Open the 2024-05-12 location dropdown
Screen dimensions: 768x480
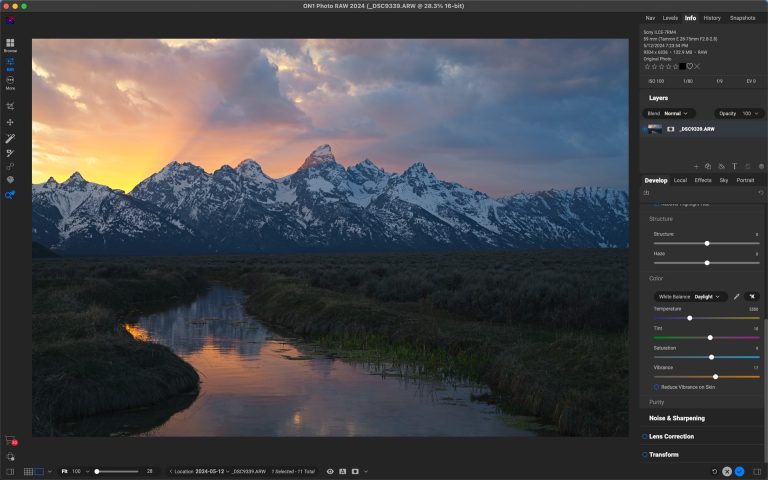coord(213,472)
